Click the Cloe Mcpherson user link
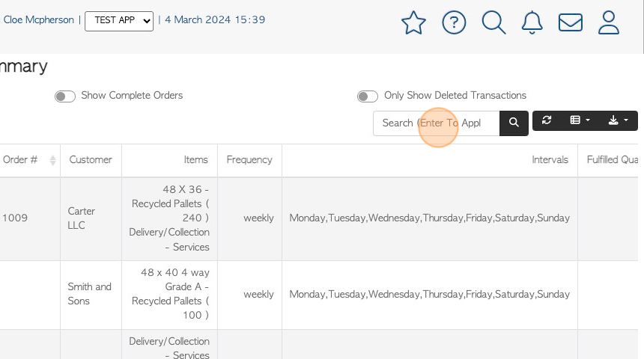This screenshot has width=644, height=359. [39, 19]
